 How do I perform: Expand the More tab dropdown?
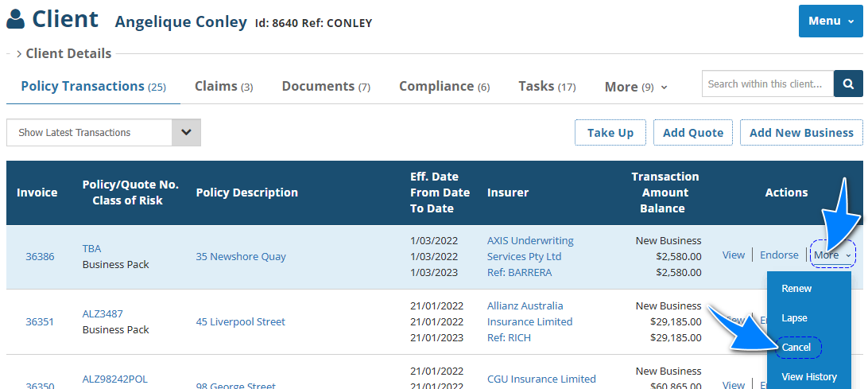click(636, 87)
